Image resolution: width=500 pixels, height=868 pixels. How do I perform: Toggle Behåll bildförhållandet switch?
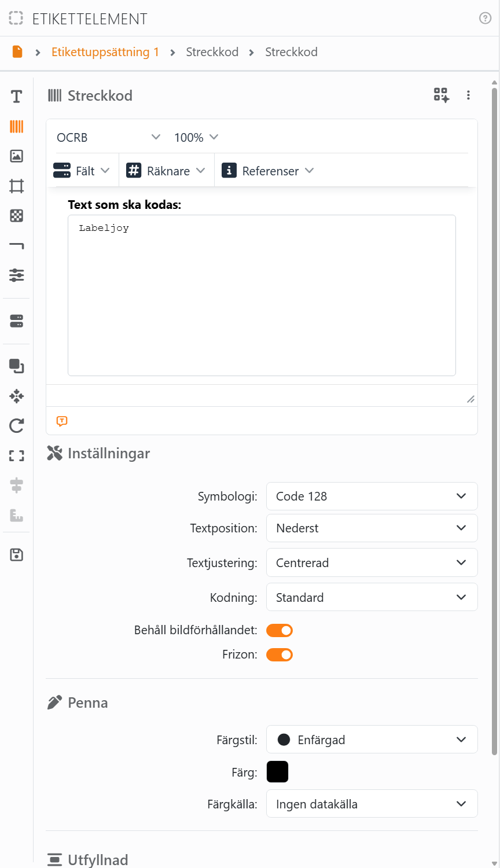point(280,630)
